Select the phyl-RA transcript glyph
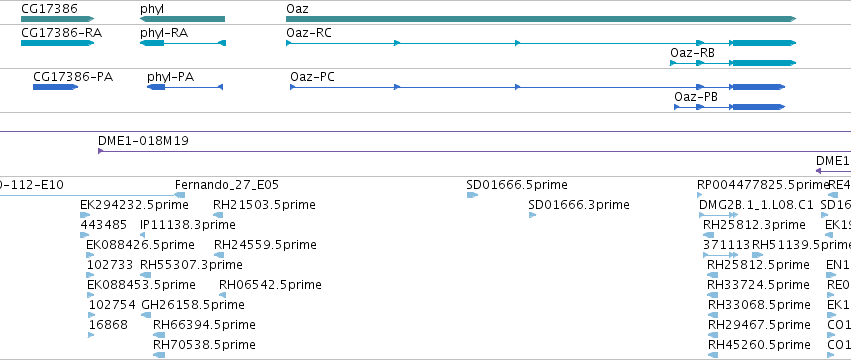The height and width of the screenshot is (360, 851). pos(183,43)
